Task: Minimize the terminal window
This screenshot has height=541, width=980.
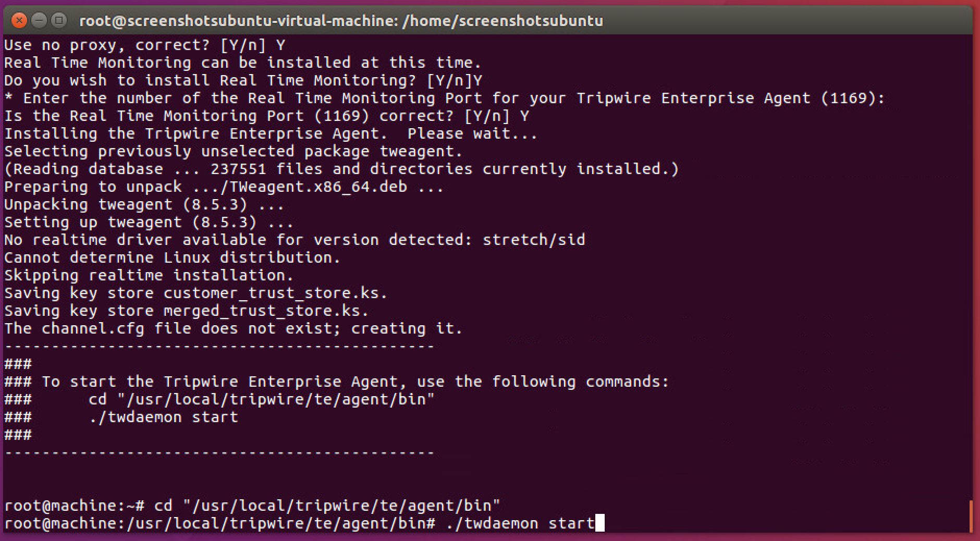Action: pyautogui.click(x=39, y=20)
